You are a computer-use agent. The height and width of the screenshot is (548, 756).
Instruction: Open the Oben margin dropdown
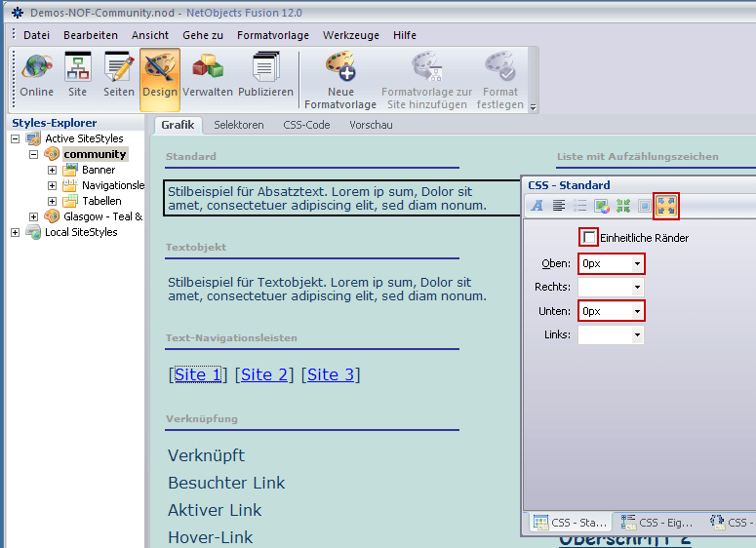tap(637, 263)
